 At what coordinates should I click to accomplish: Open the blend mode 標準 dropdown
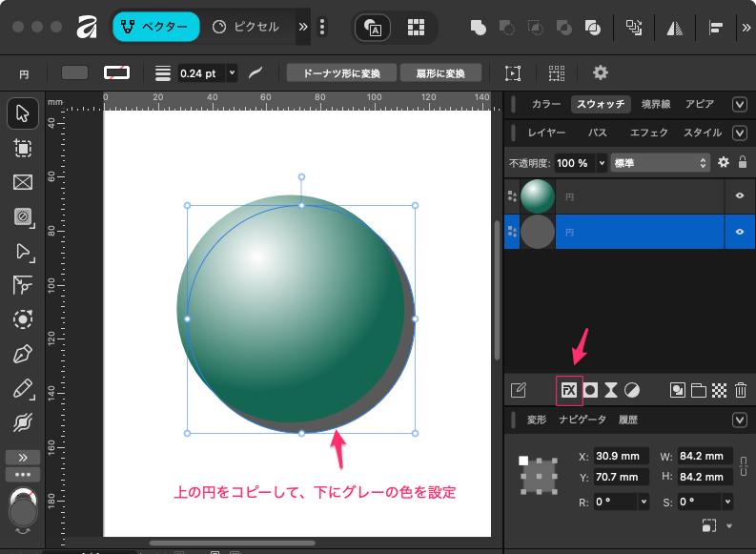pyautogui.click(x=660, y=163)
